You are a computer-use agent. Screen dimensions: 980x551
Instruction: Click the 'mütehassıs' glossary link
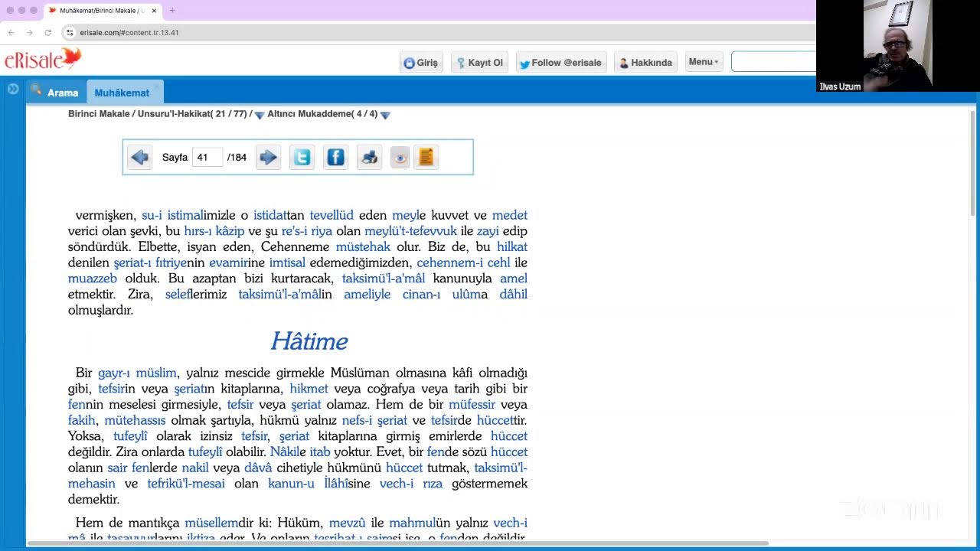coord(135,420)
